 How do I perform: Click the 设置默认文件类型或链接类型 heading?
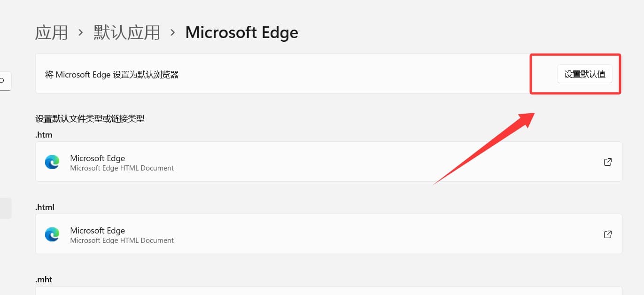click(x=90, y=119)
